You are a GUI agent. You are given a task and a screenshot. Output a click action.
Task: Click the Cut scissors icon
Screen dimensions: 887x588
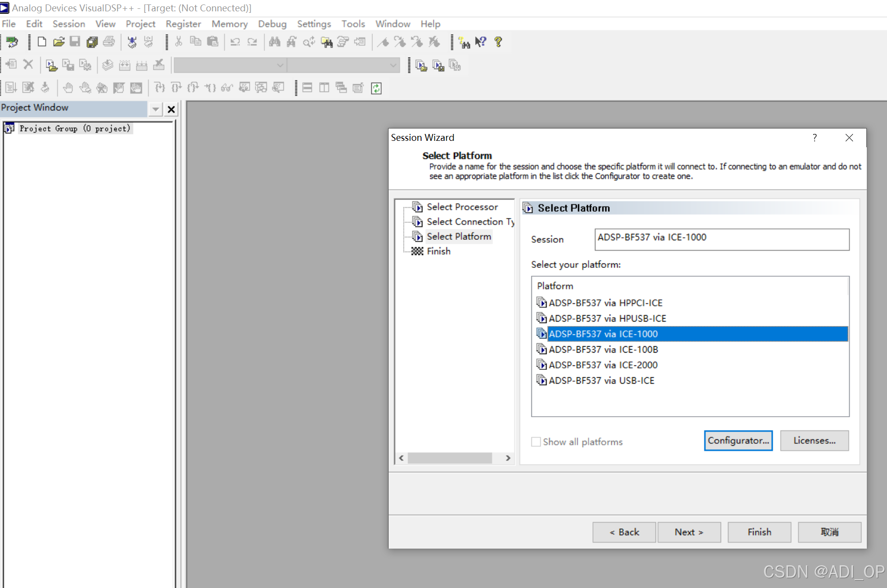point(179,42)
